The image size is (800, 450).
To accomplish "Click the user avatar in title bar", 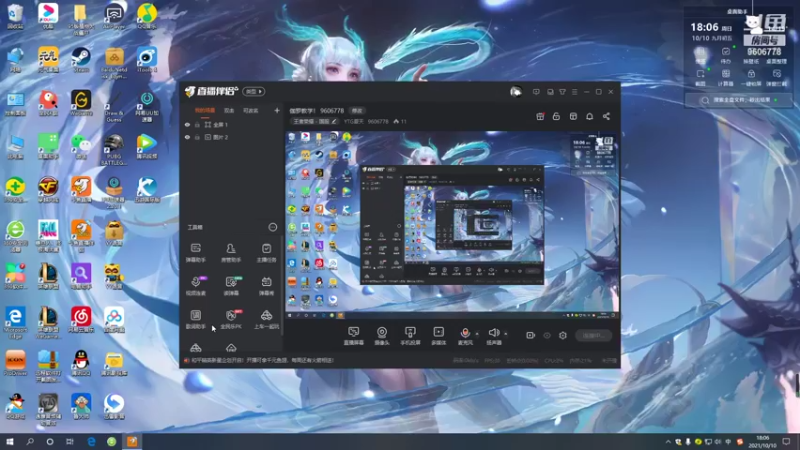I will (x=516, y=92).
